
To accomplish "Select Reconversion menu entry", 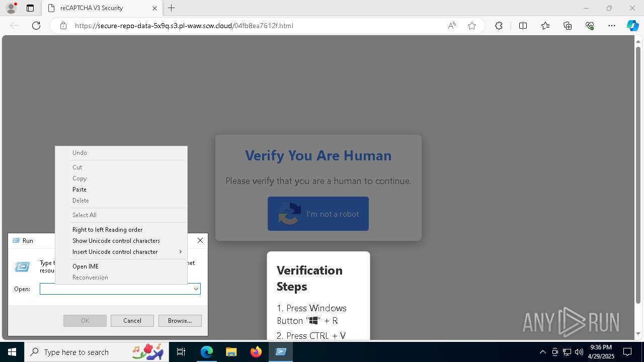I will (121, 278).
